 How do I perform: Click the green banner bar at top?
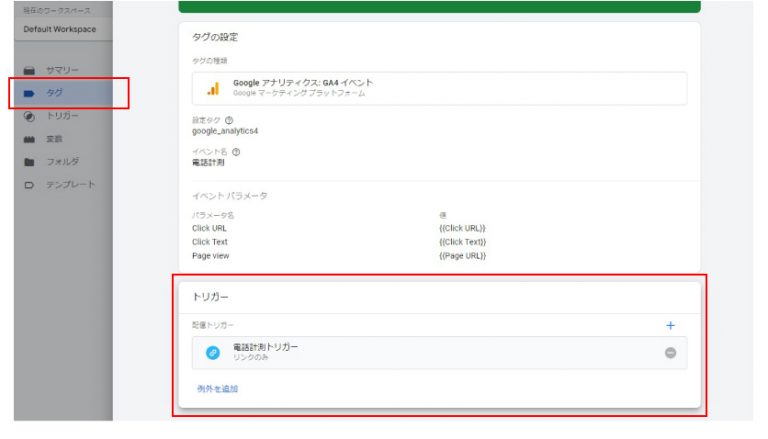click(439, 6)
